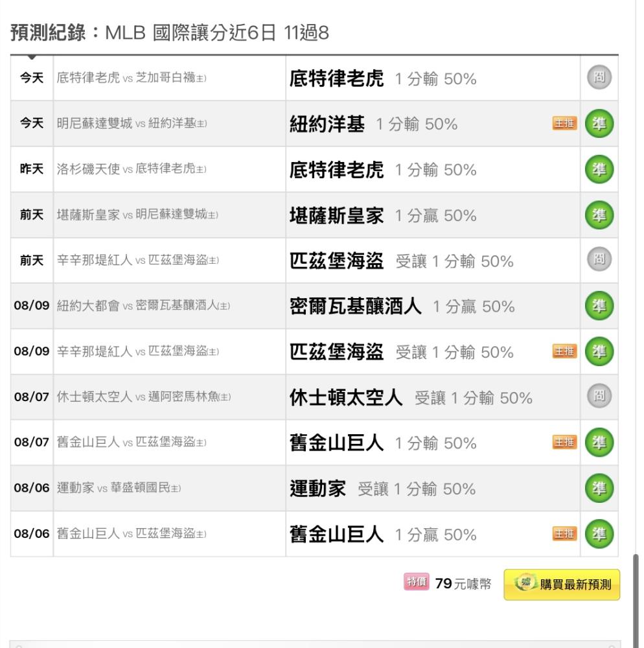Click the heading 預測紀錄：MLB 國際讓分近6日 11過8

click(170, 32)
